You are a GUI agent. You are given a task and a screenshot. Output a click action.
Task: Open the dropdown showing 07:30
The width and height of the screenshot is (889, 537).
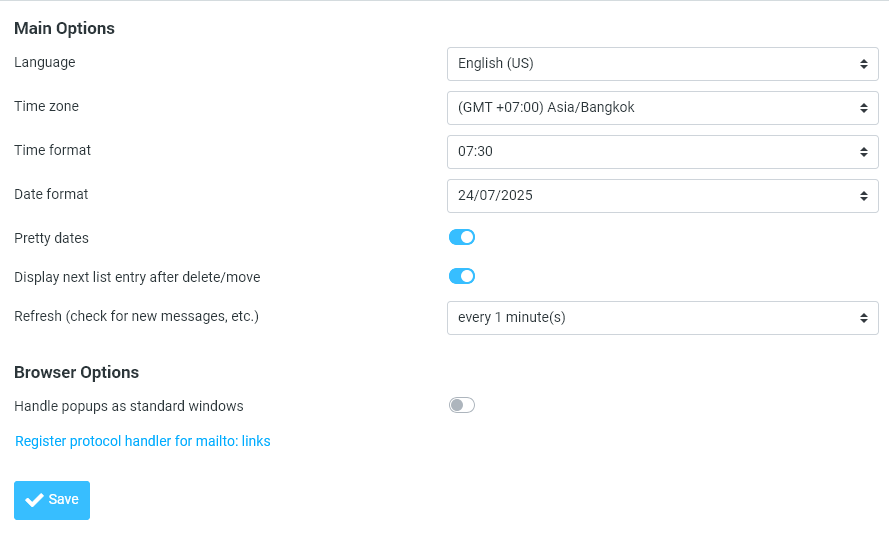click(x=650, y=152)
